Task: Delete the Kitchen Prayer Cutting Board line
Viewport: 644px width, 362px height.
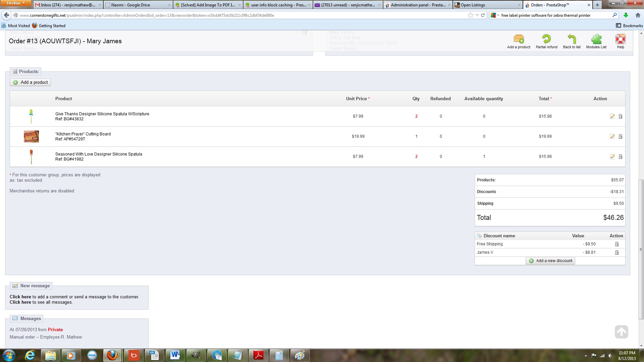Action: coord(620,136)
